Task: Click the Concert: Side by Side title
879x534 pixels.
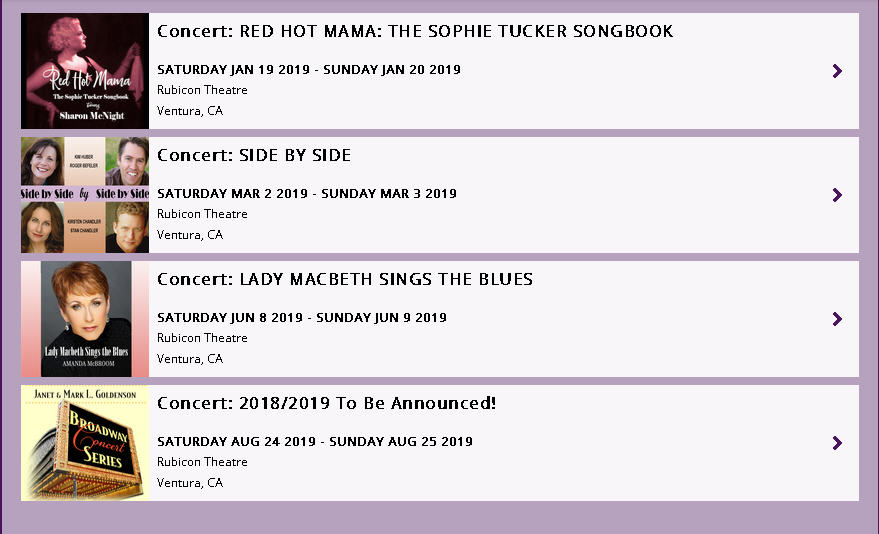Action: pyautogui.click(x=254, y=156)
